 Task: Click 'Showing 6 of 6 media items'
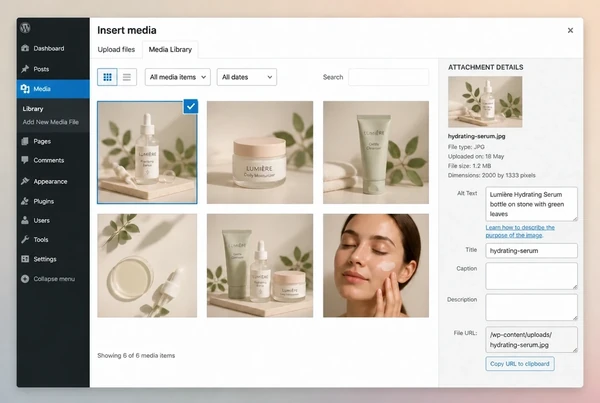(136, 356)
